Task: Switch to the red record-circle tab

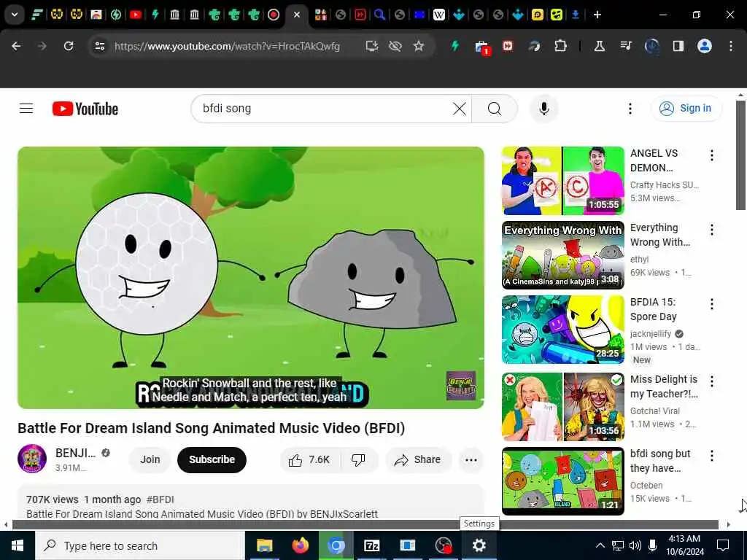Action: [274, 15]
